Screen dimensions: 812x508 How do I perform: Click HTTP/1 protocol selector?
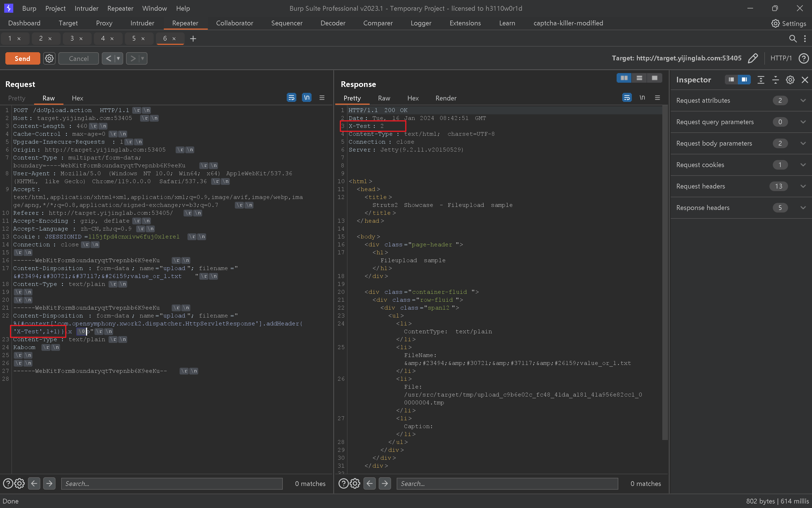781,58
